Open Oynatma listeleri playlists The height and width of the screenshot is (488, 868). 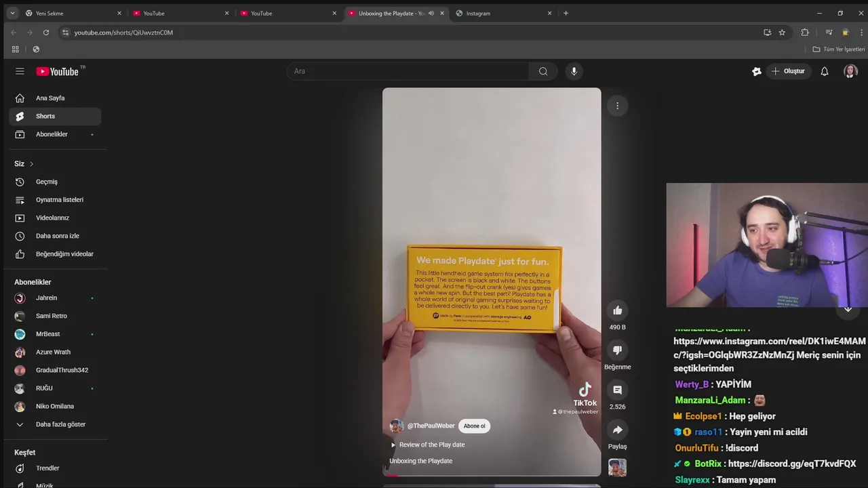click(x=55, y=200)
